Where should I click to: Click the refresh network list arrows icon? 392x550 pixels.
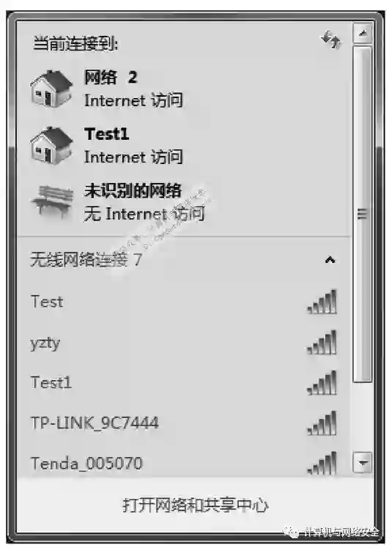[x=330, y=40]
